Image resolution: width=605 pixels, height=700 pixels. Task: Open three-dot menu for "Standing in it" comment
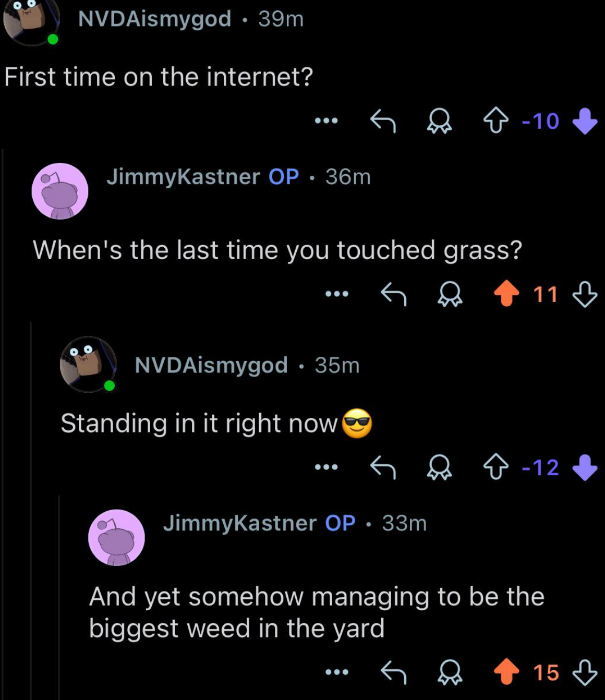click(326, 467)
